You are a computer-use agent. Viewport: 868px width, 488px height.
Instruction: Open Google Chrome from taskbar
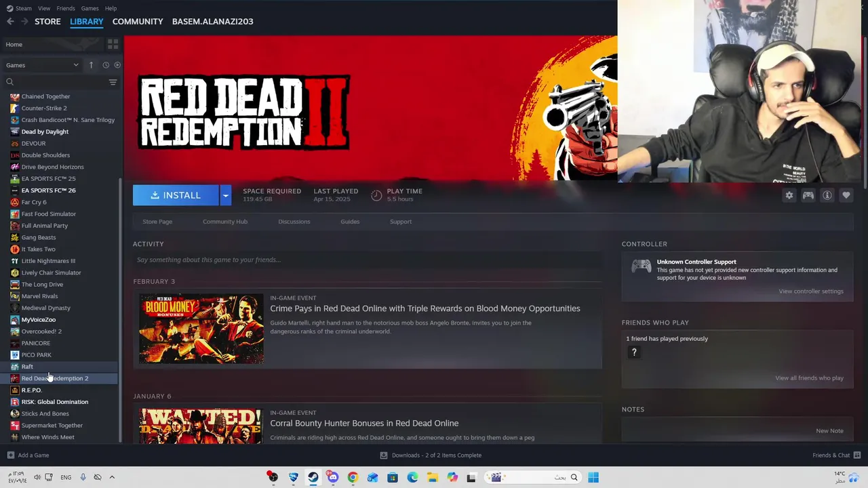(x=353, y=477)
